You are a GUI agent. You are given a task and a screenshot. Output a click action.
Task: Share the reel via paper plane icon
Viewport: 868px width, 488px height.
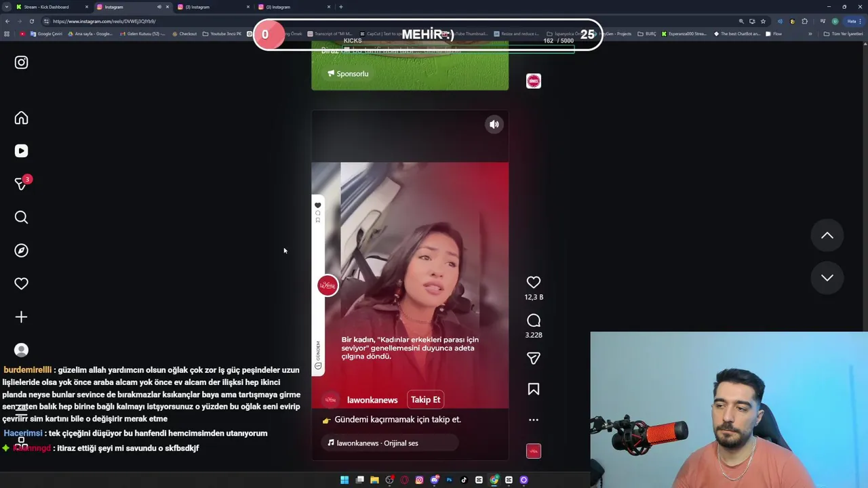pyautogui.click(x=534, y=358)
